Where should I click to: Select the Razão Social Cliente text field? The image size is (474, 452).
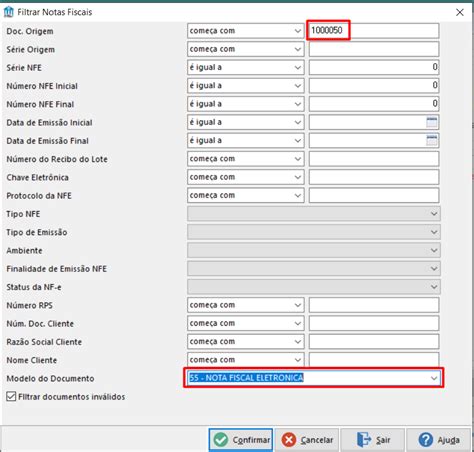(374, 342)
